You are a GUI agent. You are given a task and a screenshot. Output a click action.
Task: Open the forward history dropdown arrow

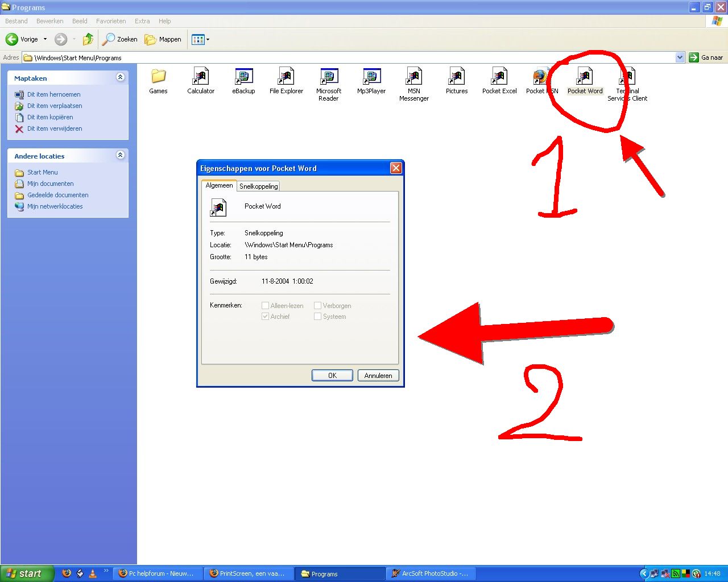coord(73,39)
